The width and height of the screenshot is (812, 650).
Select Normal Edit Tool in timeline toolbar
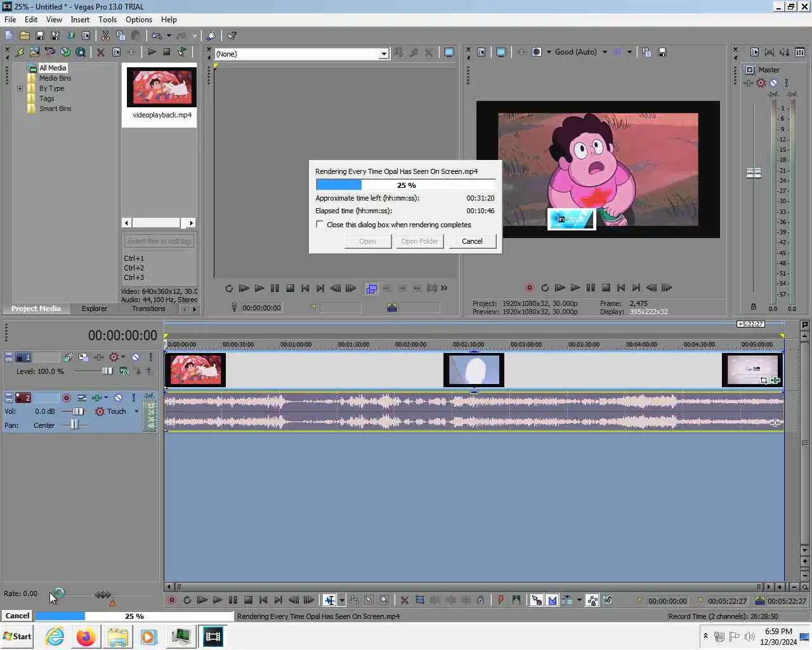tap(329, 600)
